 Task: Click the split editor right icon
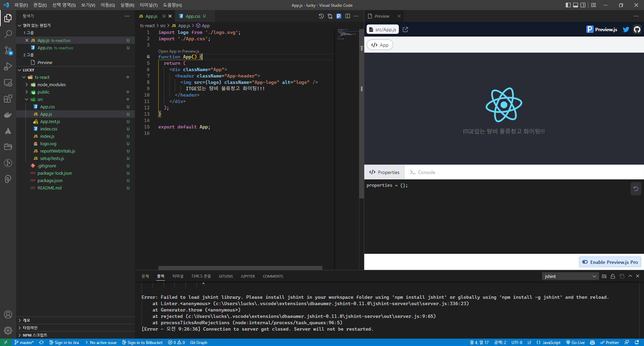[x=347, y=16]
